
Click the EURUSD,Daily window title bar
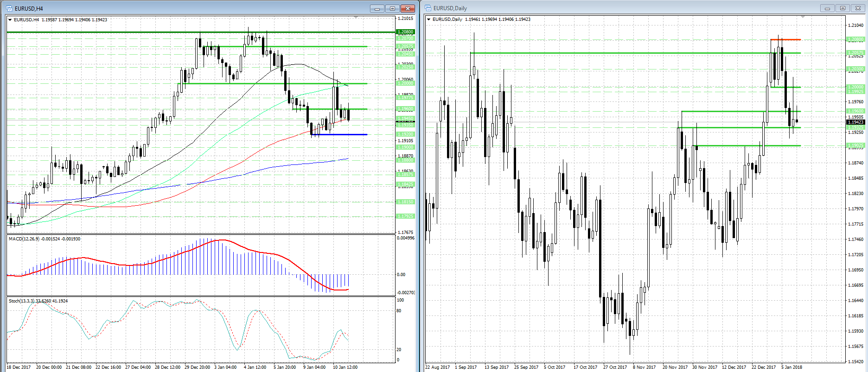[x=603, y=8]
